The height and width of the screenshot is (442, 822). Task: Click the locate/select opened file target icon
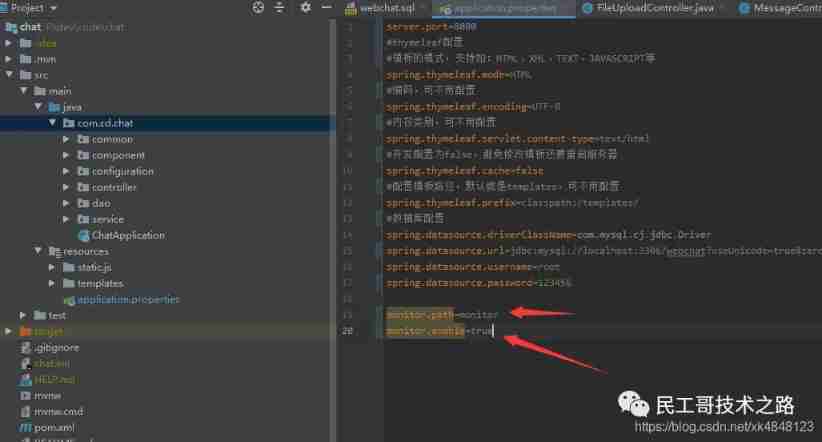click(x=258, y=7)
